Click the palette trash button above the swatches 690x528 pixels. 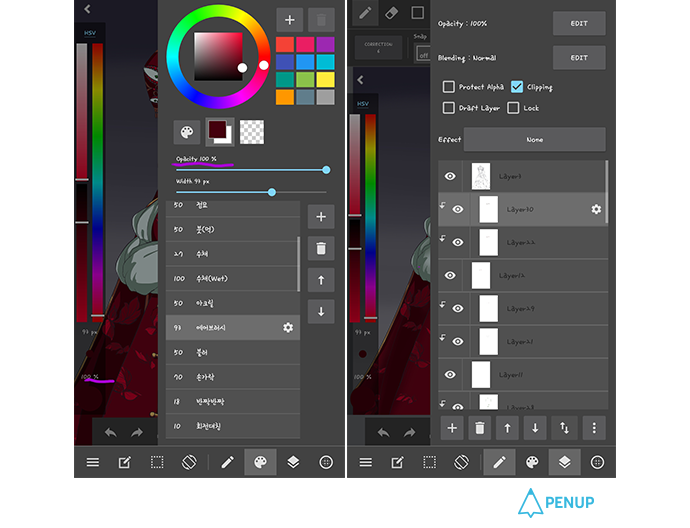coord(321,20)
